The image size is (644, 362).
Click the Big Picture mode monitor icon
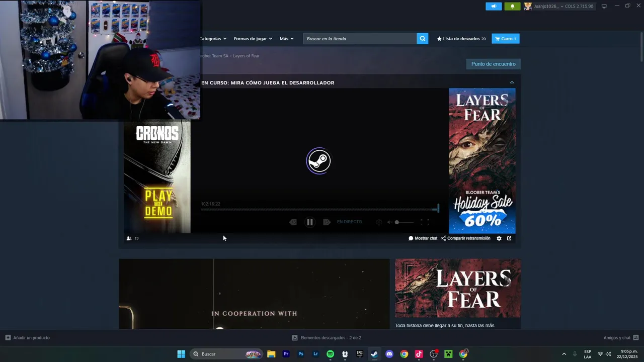pyautogui.click(x=604, y=6)
